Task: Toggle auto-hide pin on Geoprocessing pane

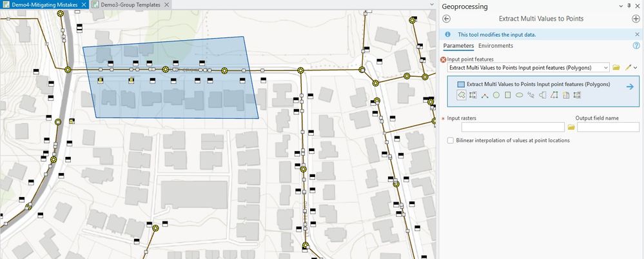Action: 629,6
